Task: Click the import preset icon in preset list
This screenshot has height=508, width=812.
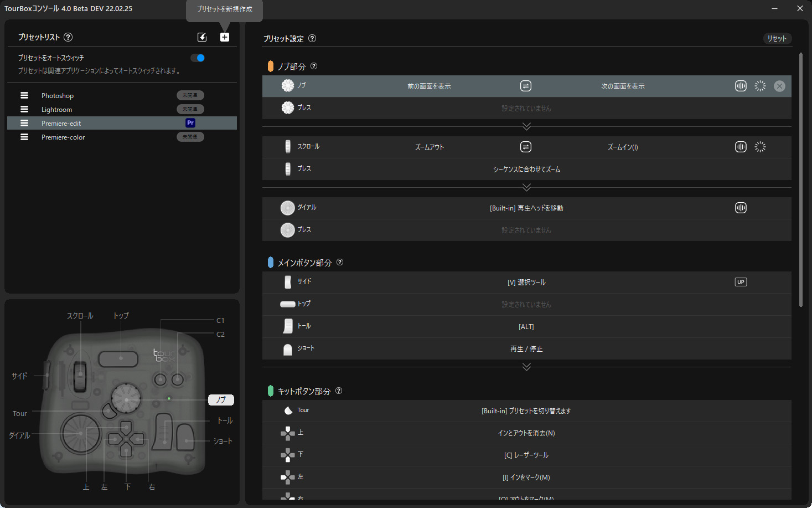Action: point(202,37)
